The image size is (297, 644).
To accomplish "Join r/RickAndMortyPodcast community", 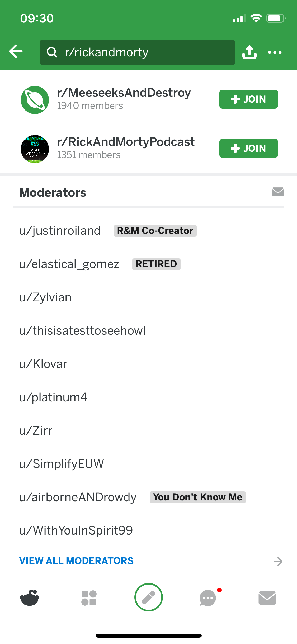I will (x=248, y=148).
